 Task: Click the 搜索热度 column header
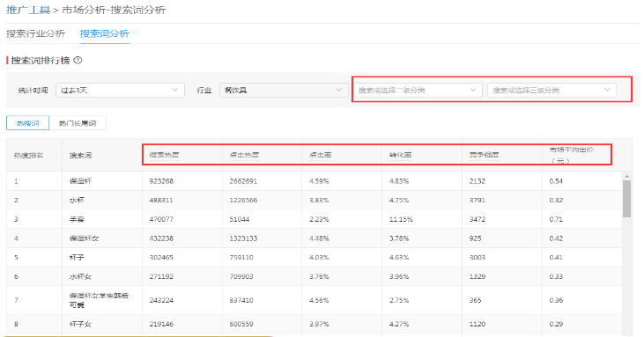pyautogui.click(x=164, y=155)
